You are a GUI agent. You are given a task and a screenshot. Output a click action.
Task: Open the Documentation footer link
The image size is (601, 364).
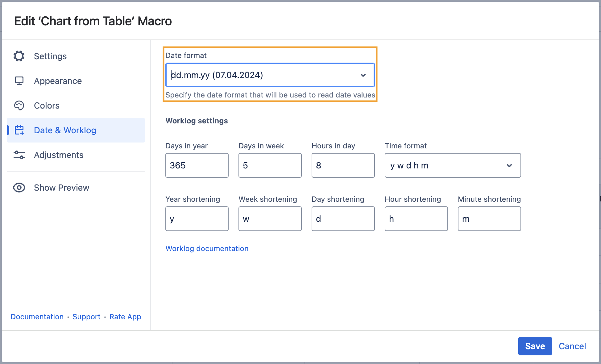tap(37, 317)
